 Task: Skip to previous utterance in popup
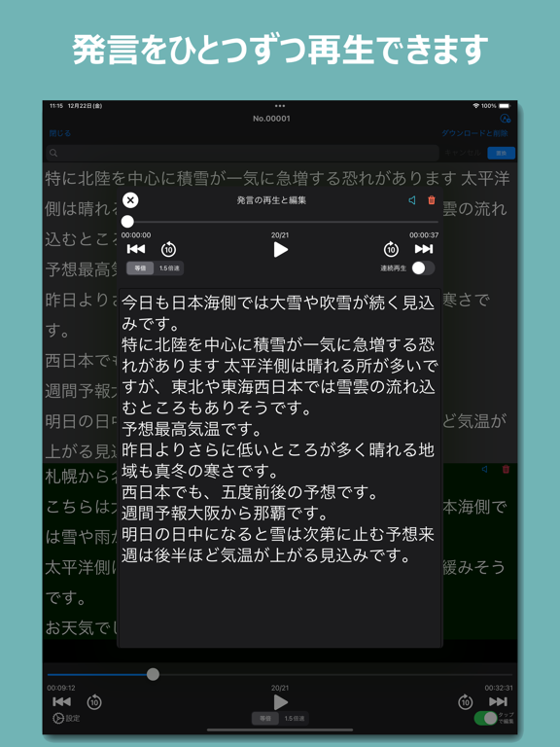[x=136, y=249]
